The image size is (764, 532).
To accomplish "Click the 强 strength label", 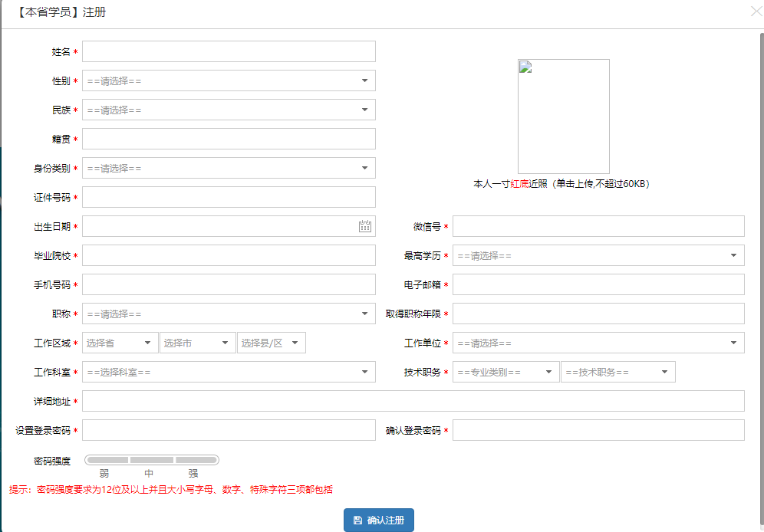I will tap(193, 473).
